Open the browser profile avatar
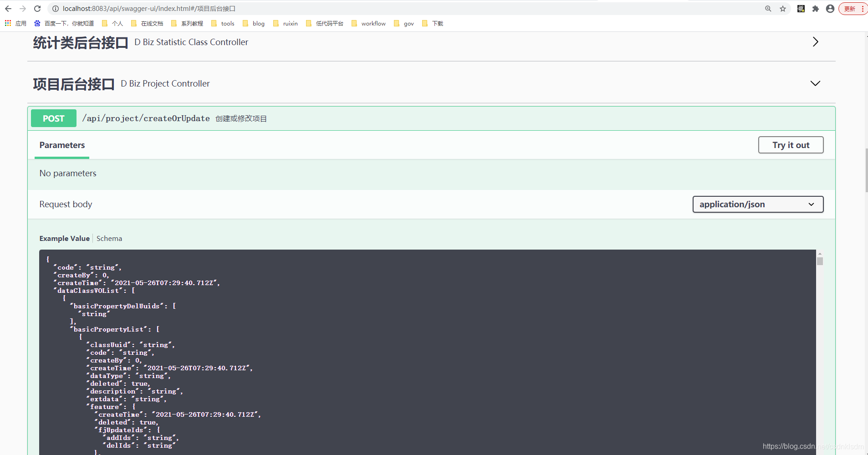The image size is (868, 455). point(830,9)
